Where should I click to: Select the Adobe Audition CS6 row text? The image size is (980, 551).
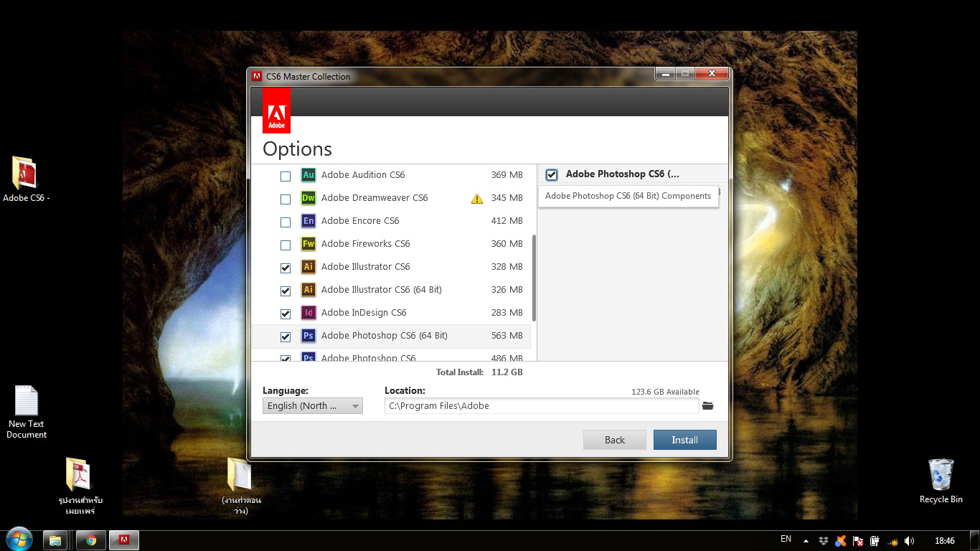[363, 175]
